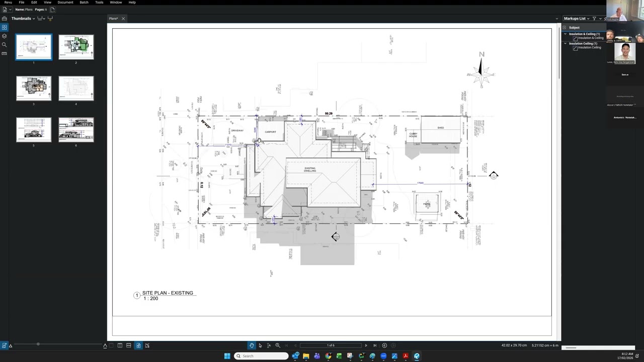Open the Measurements ruler panel icon
The width and height of the screenshot is (644, 362).
coord(4,53)
